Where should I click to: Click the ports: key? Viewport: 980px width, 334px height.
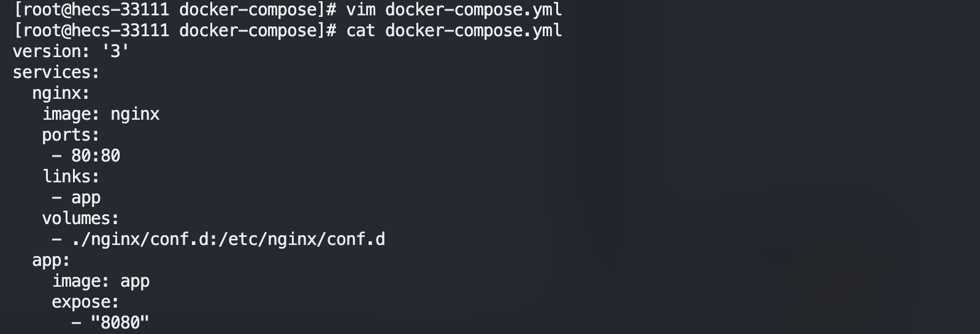(x=71, y=135)
